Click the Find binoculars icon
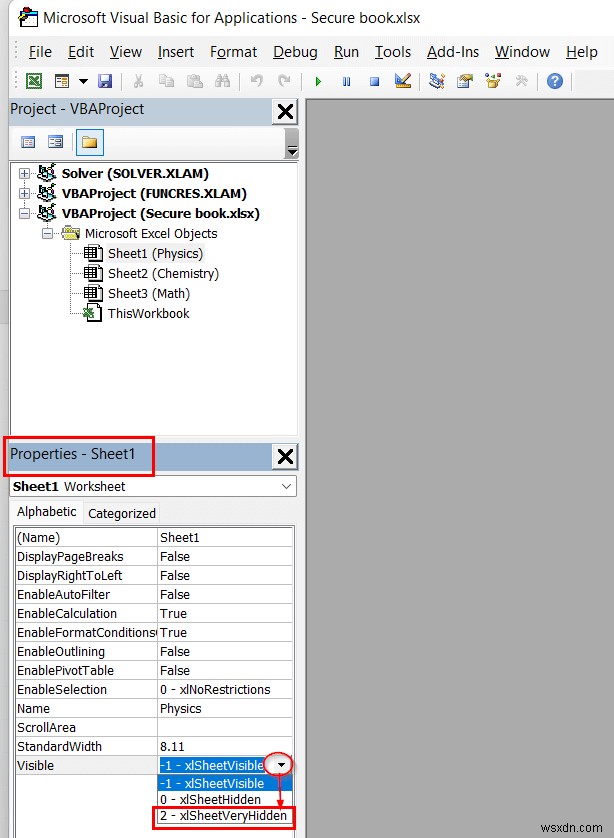The image size is (614, 838). pyautogui.click(x=222, y=81)
